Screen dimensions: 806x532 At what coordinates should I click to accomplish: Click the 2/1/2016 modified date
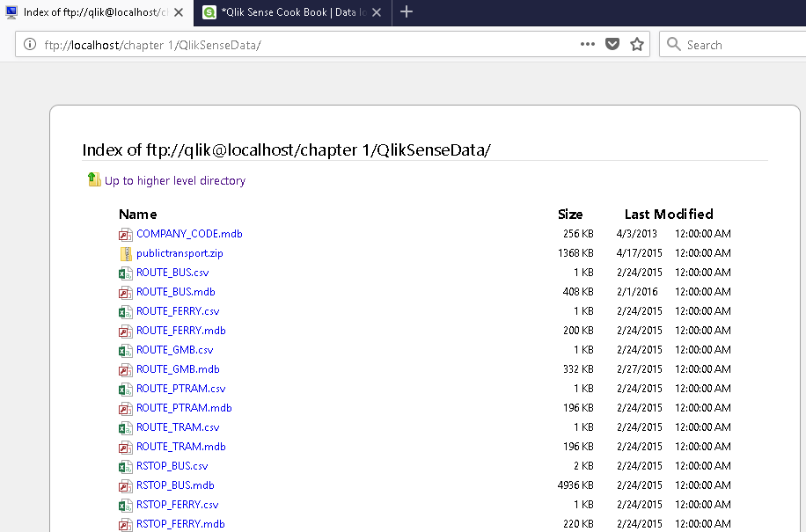pos(637,292)
